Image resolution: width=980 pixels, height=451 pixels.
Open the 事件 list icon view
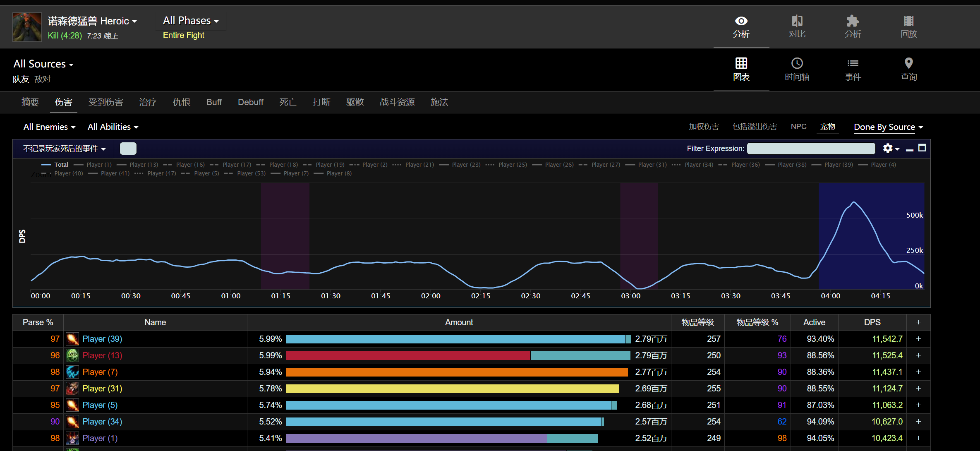tap(853, 63)
